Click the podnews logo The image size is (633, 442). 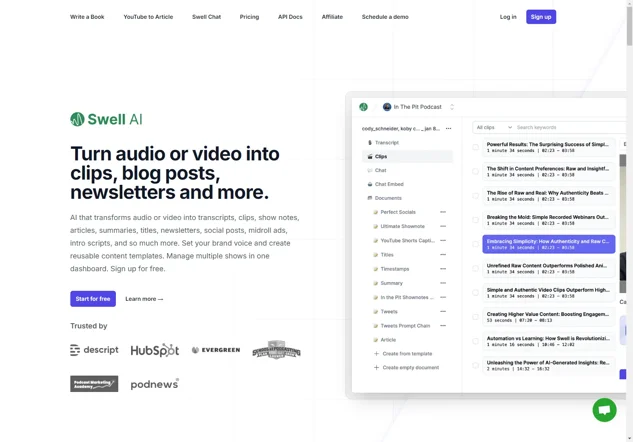click(155, 384)
